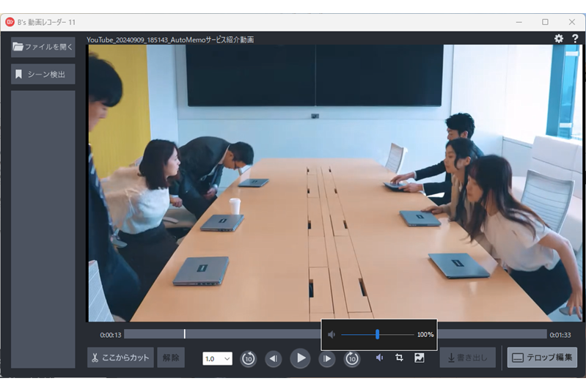Toggle the volume speaker icon in toolbar
The height and width of the screenshot is (392, 586).
pos(379,358)
